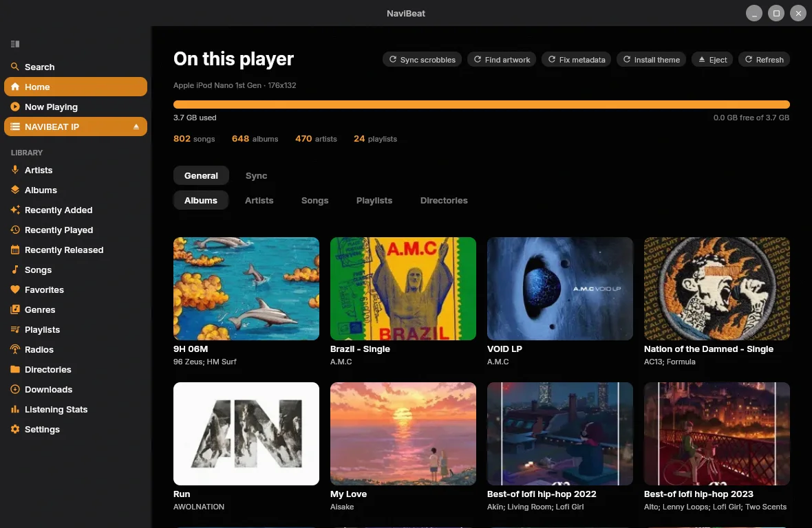Click 'Apple iPod Nano 1st Gen' device text
This screenshot has height=528, width=812.
[x=217, y=85]
